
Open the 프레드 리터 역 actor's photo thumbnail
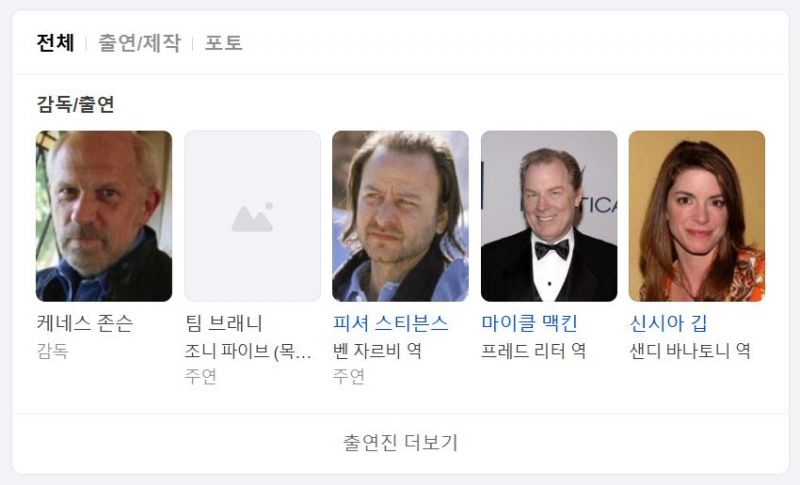point(549,216)
